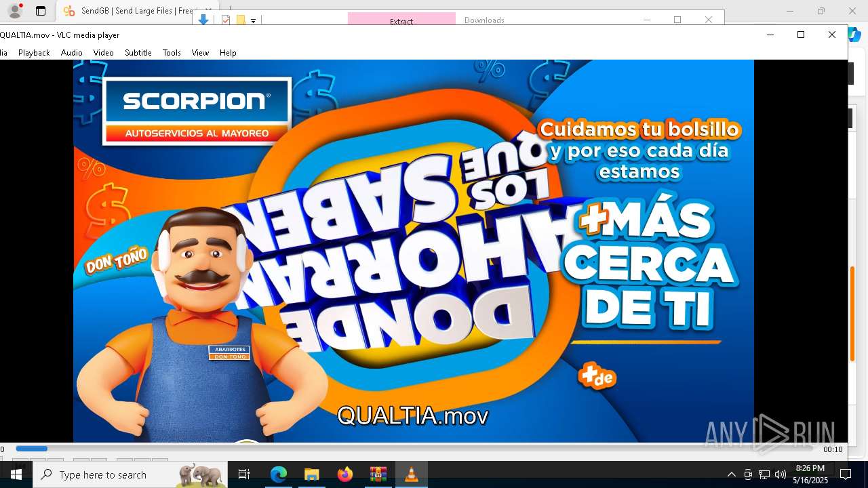Open WinRAR from taskbar
Image resolution: width=868 pixels, height=488 pixels.
(x=378, y=474)
